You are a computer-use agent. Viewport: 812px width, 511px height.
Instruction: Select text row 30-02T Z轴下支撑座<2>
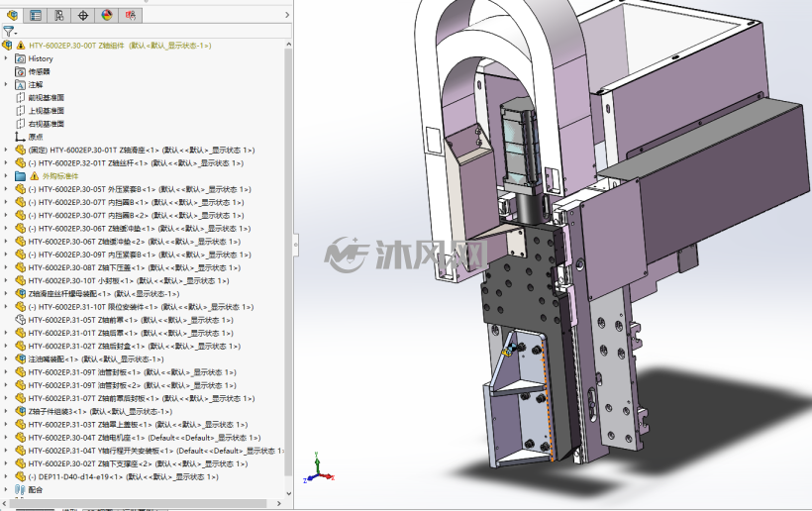point(138,463)
